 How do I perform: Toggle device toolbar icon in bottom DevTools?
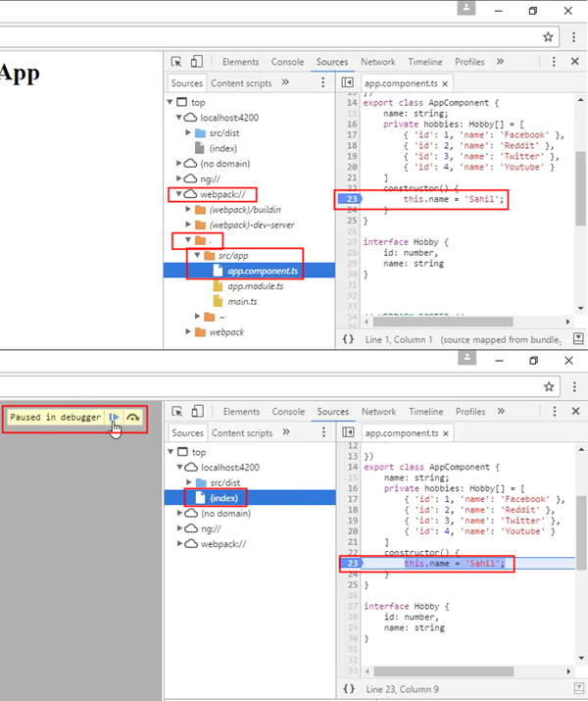[x=198, y=412]
